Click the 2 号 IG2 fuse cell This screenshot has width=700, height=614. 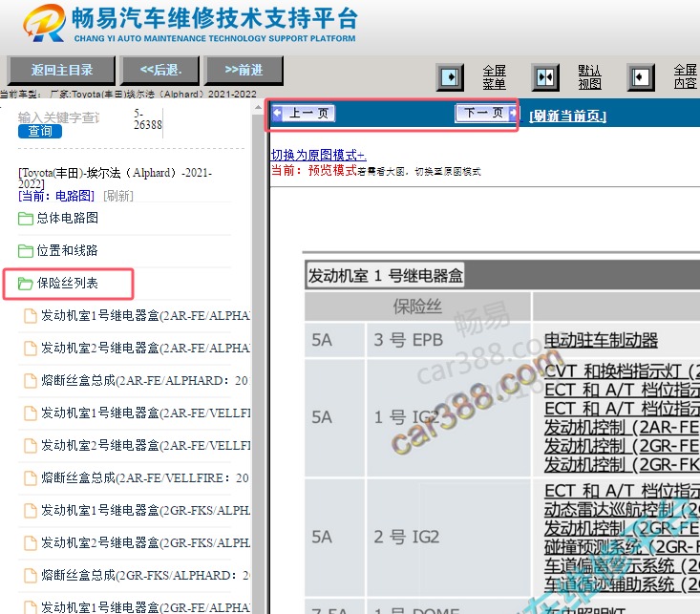[448, 538]
